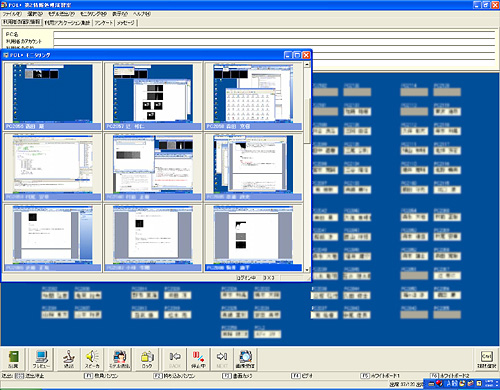The width and height of the screenshot is (500, 390).
Task: Click the BACK arrow toolbar button
Action: [x=175, y=359]
